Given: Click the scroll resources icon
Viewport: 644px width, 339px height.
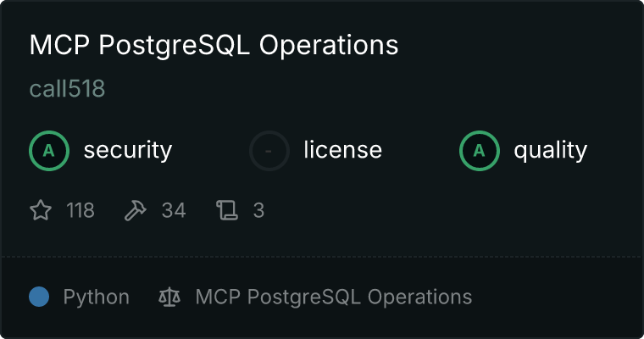Looking at the screenshot, I should [227, 210].
